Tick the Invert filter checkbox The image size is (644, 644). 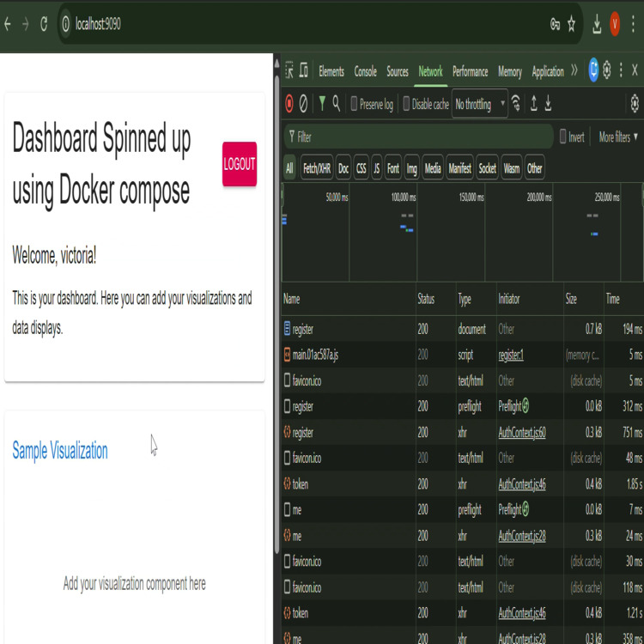(x=563, y=137)
